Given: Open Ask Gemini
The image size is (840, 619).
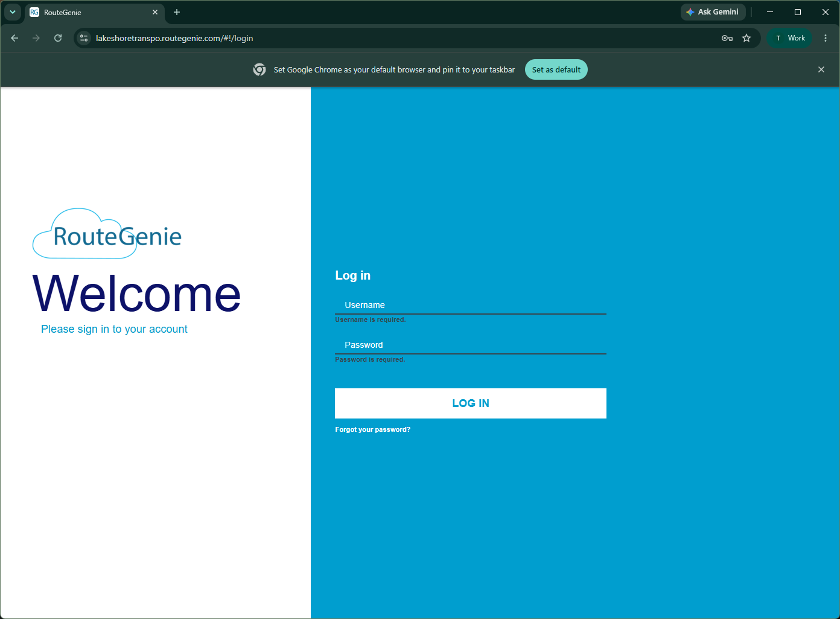Looking at the screenshot, I should (713, 12).
